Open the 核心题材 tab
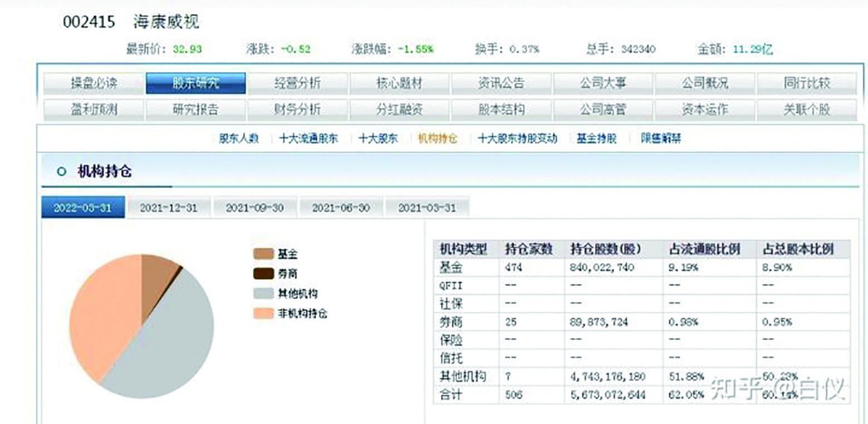Image resolution: width=868 pixels, height=424 pixels. click(x=400, y=82)
